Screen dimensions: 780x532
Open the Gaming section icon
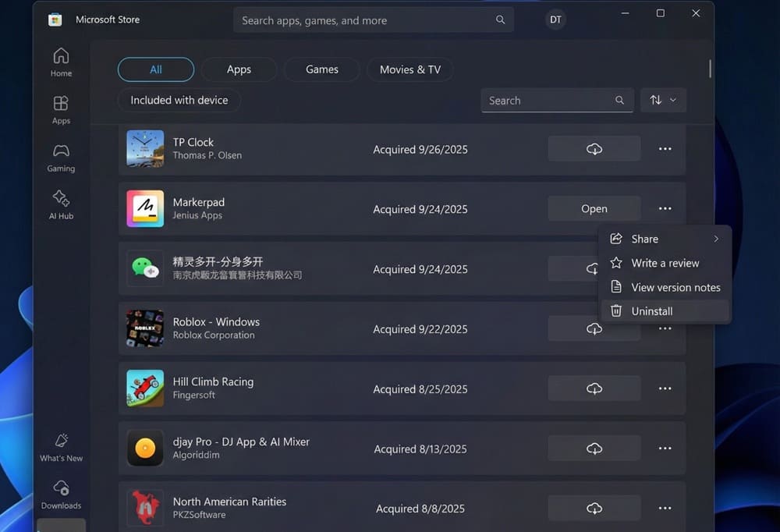pos(61,157)
